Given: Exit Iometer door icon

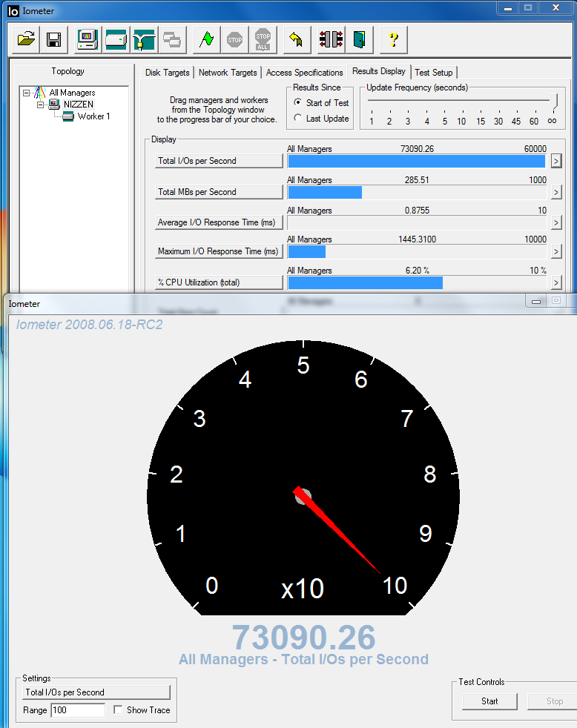Looking at the screenshot, I should (x=359, y=39).
